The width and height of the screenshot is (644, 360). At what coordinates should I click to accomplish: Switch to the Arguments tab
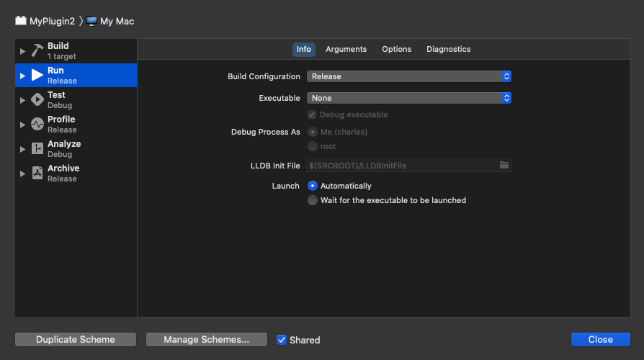(x=346, y=49)
